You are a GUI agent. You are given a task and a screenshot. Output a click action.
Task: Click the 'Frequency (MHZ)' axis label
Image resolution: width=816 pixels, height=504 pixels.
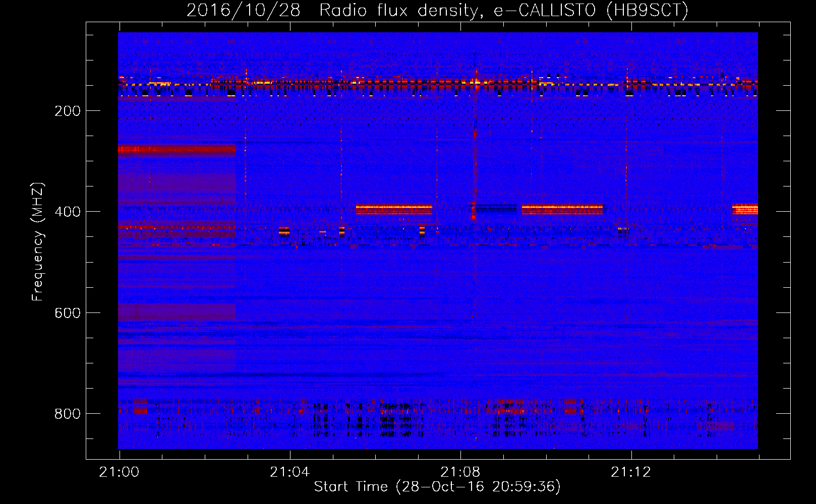[38, 241]
